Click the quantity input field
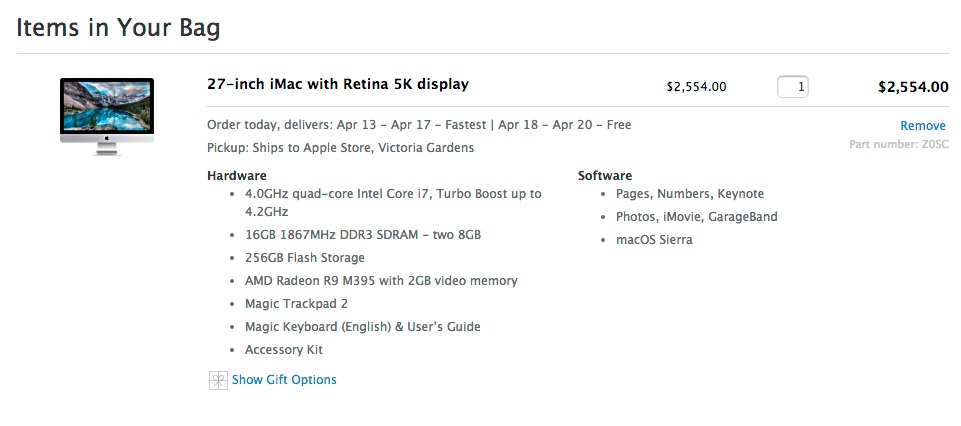The height and width of the screenshot is (426, 961). pos(793,87)
